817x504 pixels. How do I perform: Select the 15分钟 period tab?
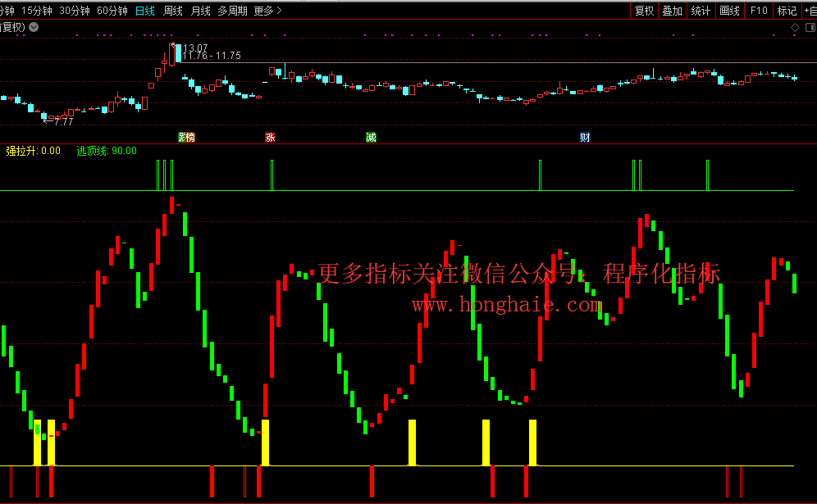[x=36, y=11]
